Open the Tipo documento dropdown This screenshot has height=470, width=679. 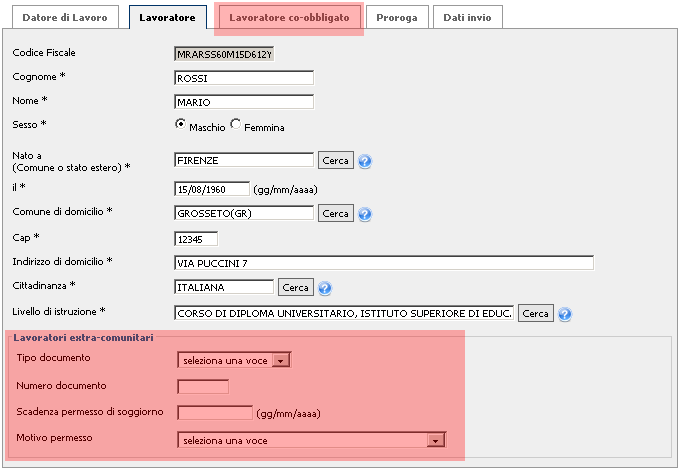coord(234,360)
